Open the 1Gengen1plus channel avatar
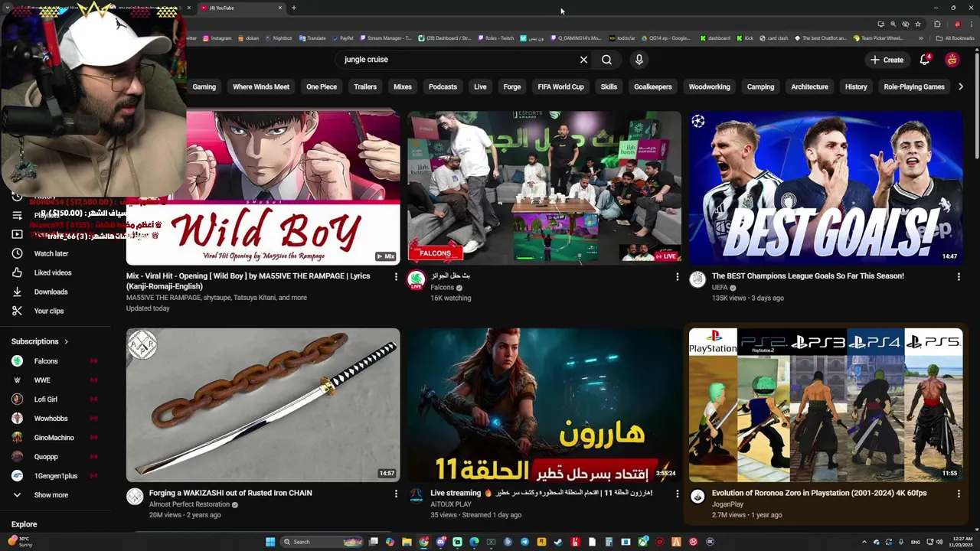The height and width of the screenshot is (551, 980). (17, 476)
